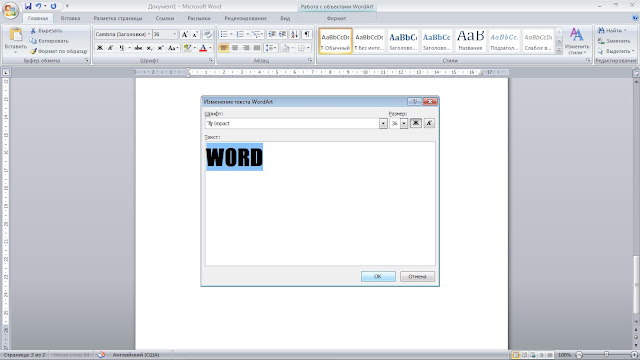
Task: Expand the numbered list dropdown
Action: coord(247,35)
